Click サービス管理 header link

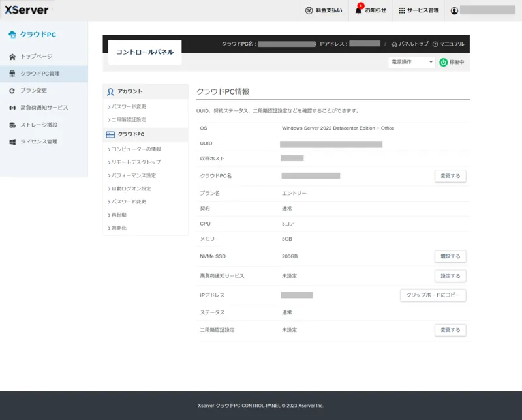pos(418,10)
